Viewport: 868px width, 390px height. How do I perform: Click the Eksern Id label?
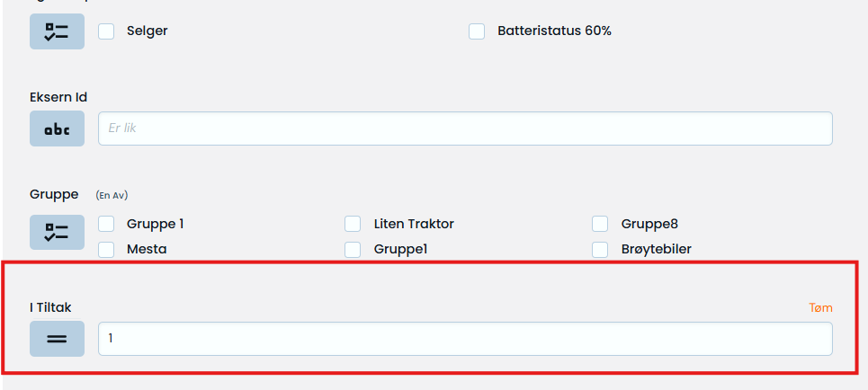(58, 97)
